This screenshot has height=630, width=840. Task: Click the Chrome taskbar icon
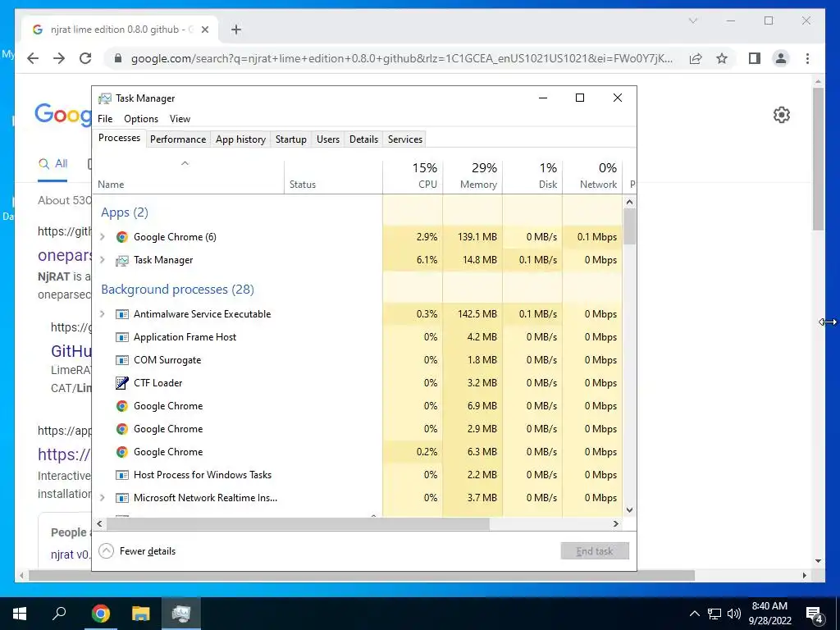100,614
